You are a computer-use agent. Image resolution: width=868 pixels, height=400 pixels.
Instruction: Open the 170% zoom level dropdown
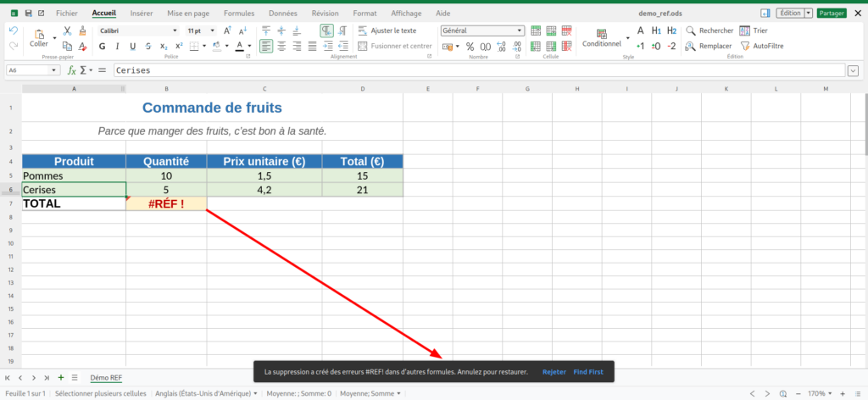820,393
